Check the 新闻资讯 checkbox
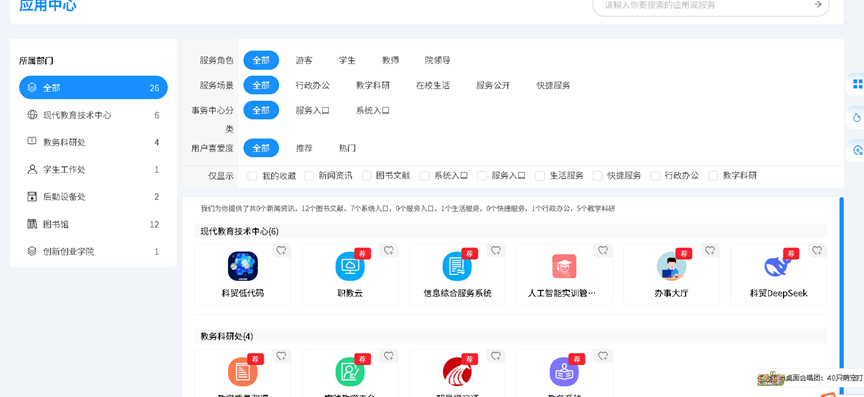This screenshot has width=864, height=397. 310,176
